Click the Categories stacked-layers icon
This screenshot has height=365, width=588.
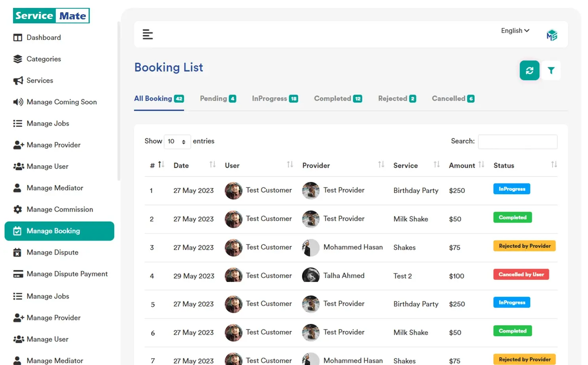click(17, 59)
